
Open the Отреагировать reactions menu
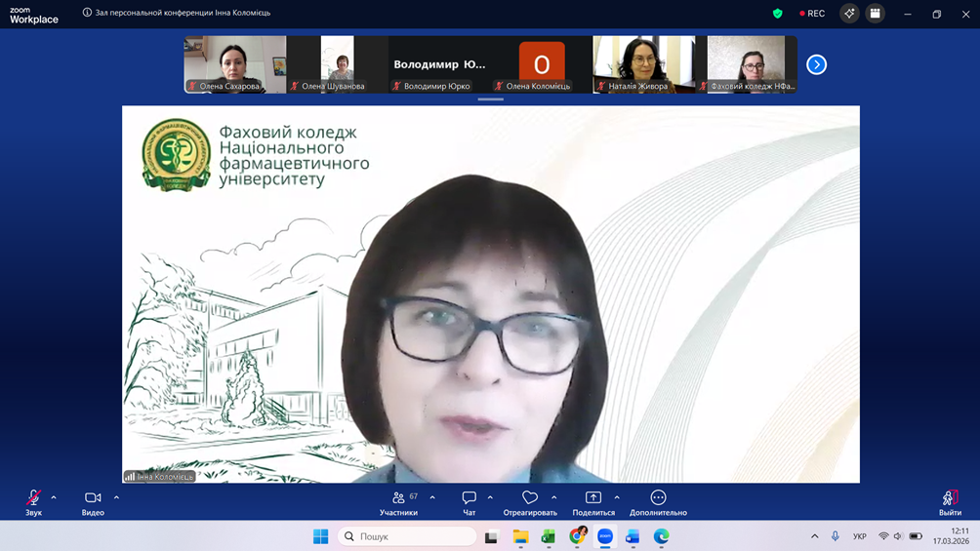530,499
